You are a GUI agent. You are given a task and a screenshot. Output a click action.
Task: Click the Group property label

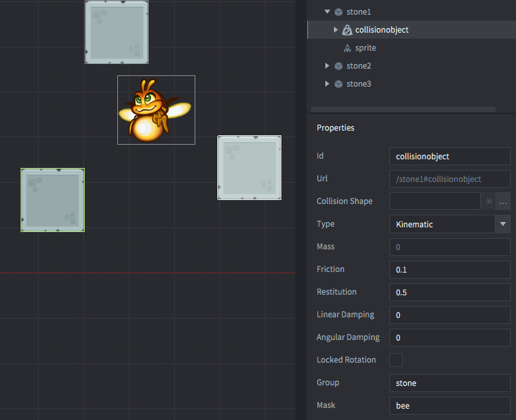pyautogui.click(x=328, y=383)
